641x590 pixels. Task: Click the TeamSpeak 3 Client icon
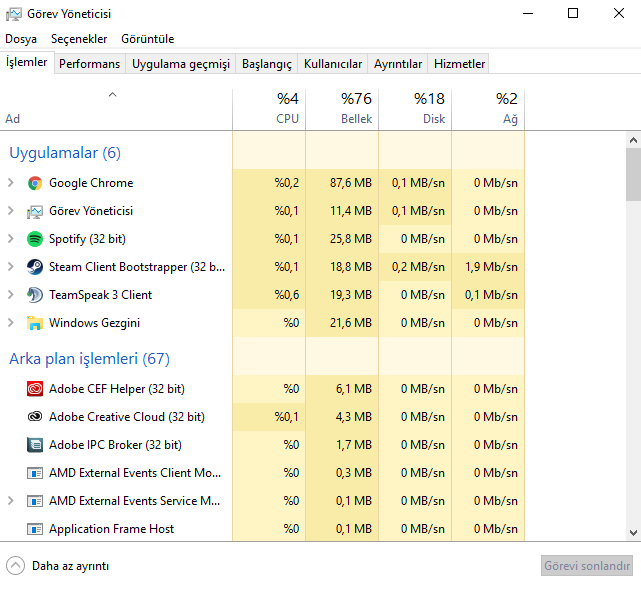tap(35, 295)
